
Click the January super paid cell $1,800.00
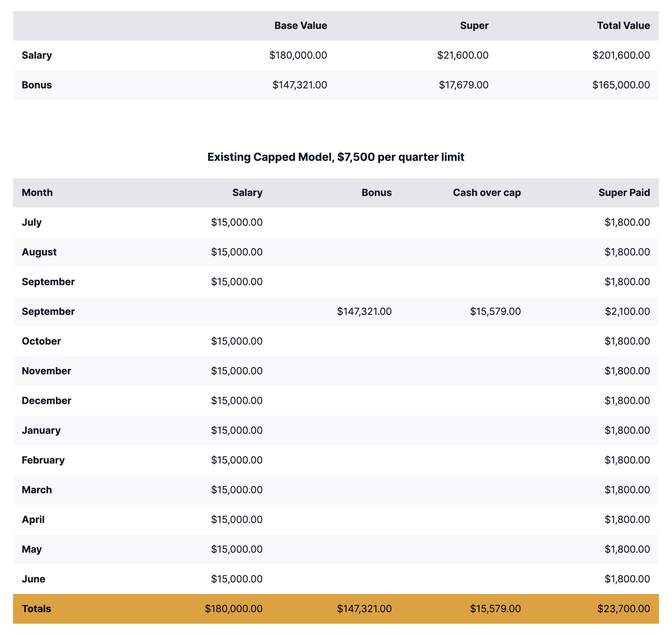[628, 430]
